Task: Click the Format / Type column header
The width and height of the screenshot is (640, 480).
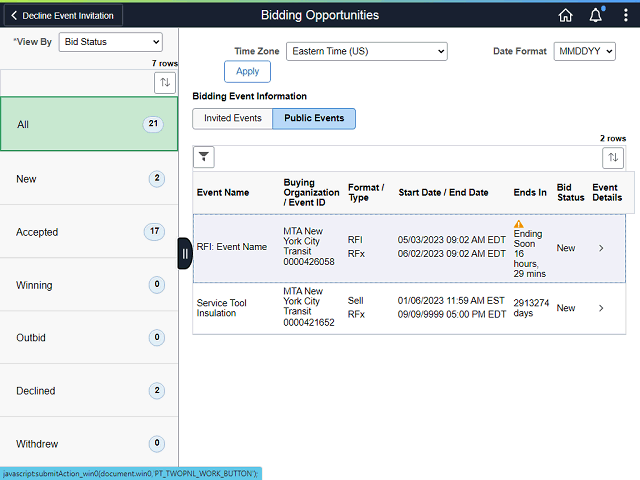Action: pyautogui.click(x=366, y=193)
